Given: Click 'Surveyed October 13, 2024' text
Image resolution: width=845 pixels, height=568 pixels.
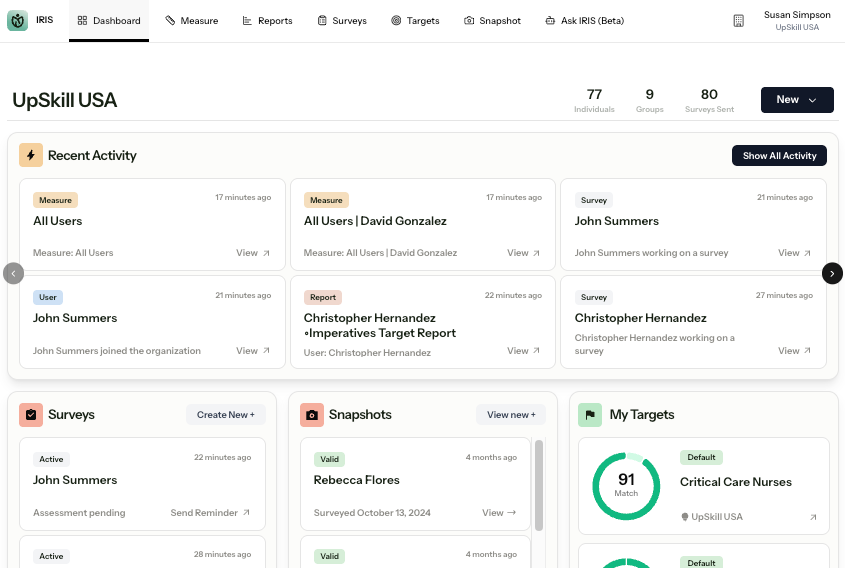Looking at the screenshot, I should click(372, 512).
